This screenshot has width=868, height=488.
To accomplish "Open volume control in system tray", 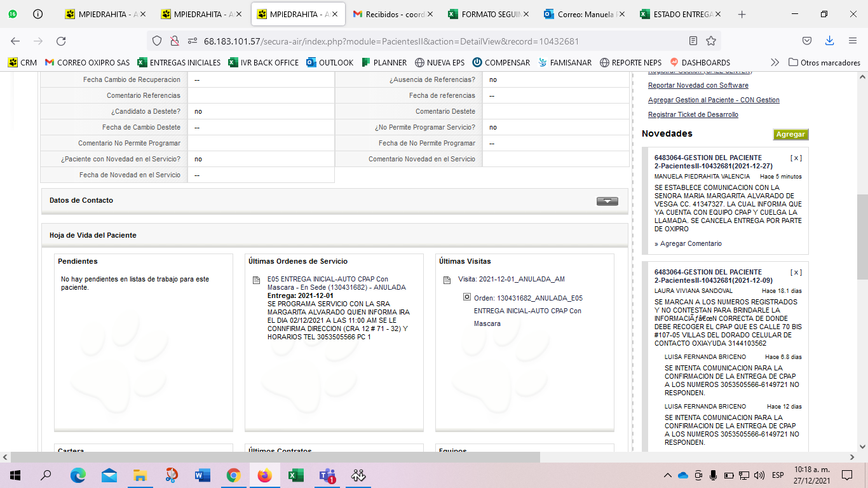I will [x=759, y=475].
